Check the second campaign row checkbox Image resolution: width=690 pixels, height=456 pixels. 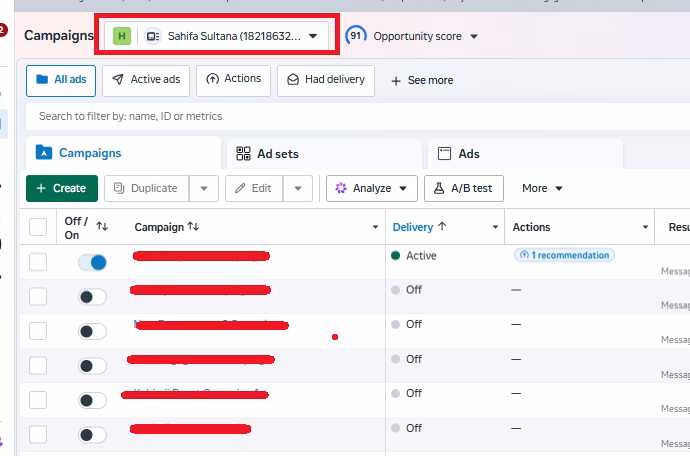(x=38, y=297)
